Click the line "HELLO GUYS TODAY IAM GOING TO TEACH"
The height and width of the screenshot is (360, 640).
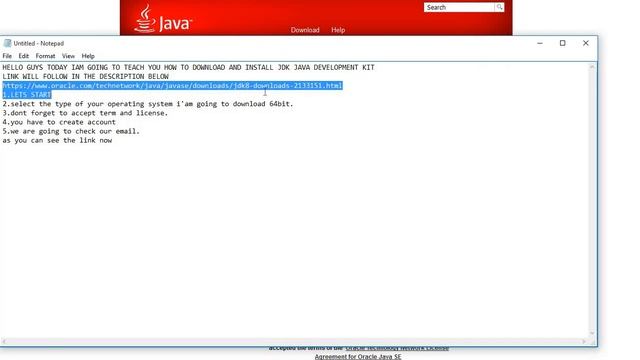click(188, 67)
